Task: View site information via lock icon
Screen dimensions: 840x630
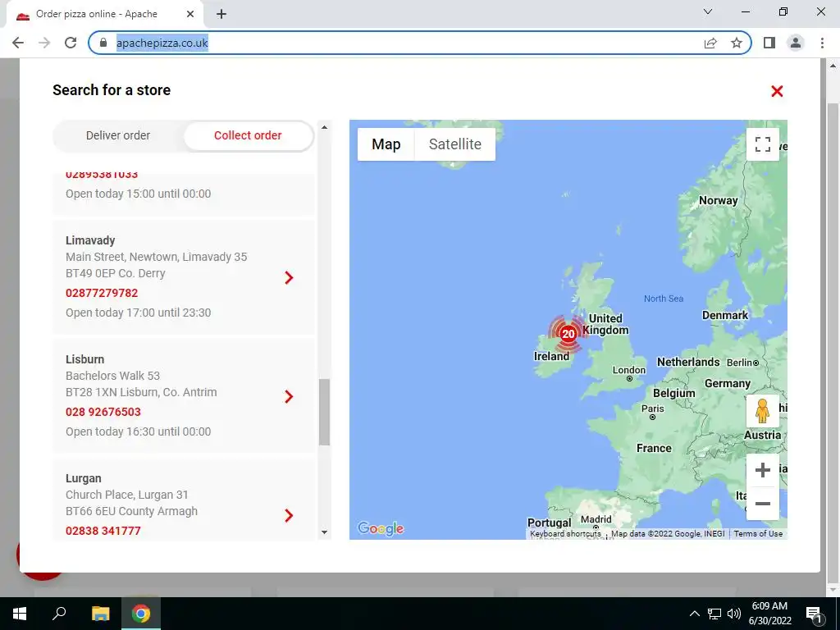Action: point(104,43)
